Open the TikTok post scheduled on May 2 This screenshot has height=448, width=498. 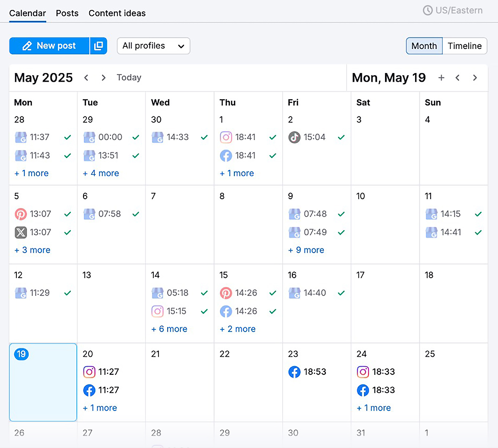307,137
